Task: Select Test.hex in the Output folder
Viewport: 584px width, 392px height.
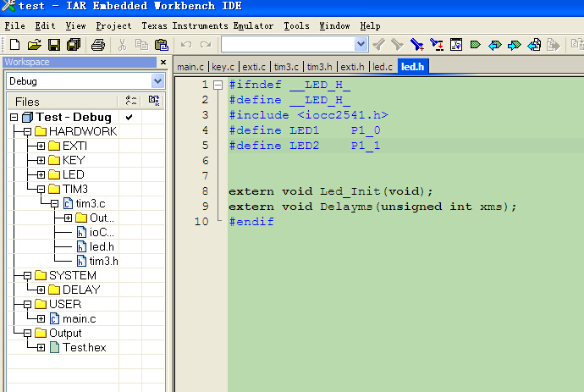Action: pos(84,348)
